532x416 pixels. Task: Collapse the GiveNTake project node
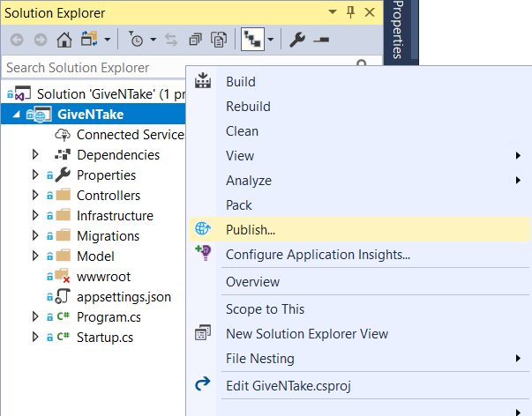point(16,115)
